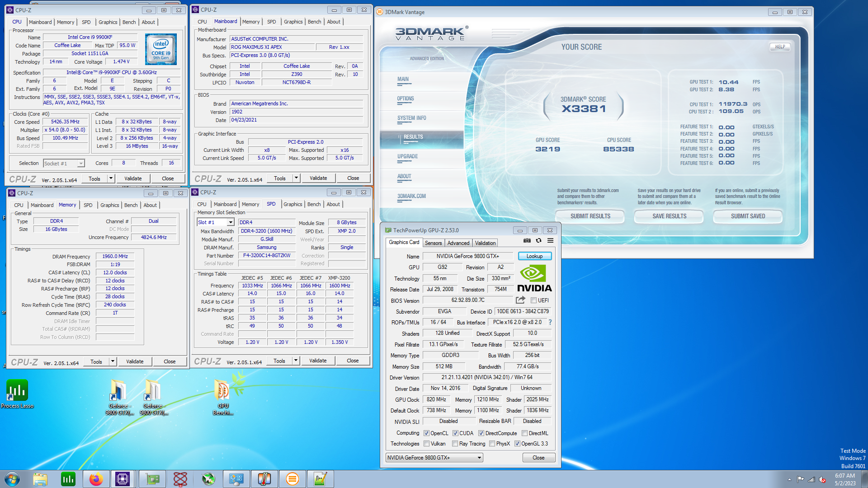
Task: Toggle the Ray Tracing checkbox
Action: coord(455,444)
